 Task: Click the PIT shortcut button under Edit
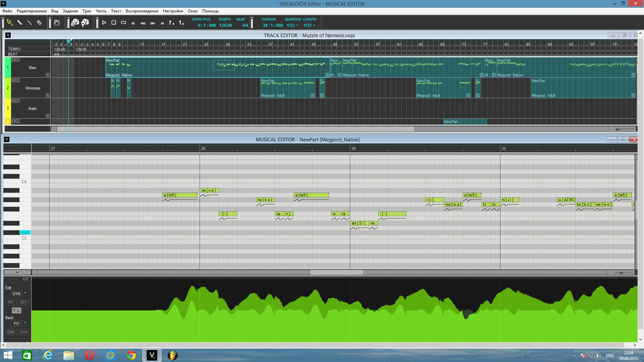[x=11, y=302]
